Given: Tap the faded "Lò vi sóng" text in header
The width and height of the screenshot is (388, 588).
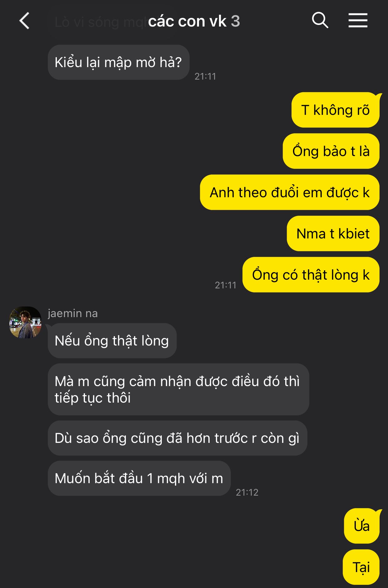Looking at the screenshot, I should (87, 22).
